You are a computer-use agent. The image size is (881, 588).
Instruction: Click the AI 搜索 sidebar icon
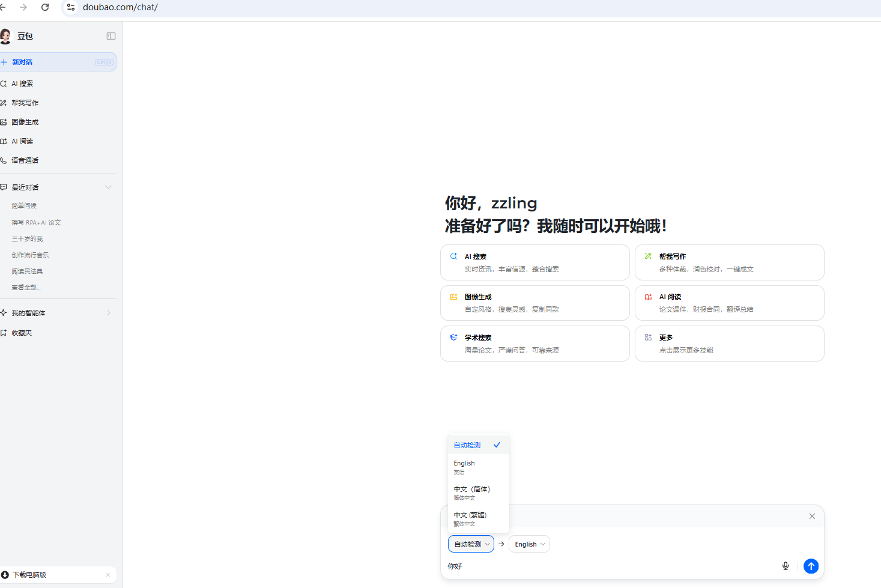point(4,83)
